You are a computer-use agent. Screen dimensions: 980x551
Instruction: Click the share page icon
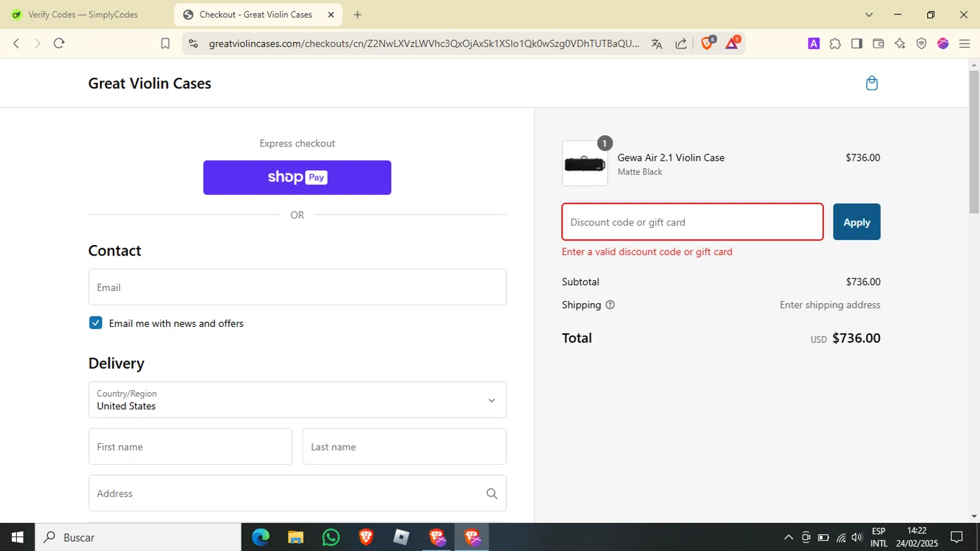[681, 44]
